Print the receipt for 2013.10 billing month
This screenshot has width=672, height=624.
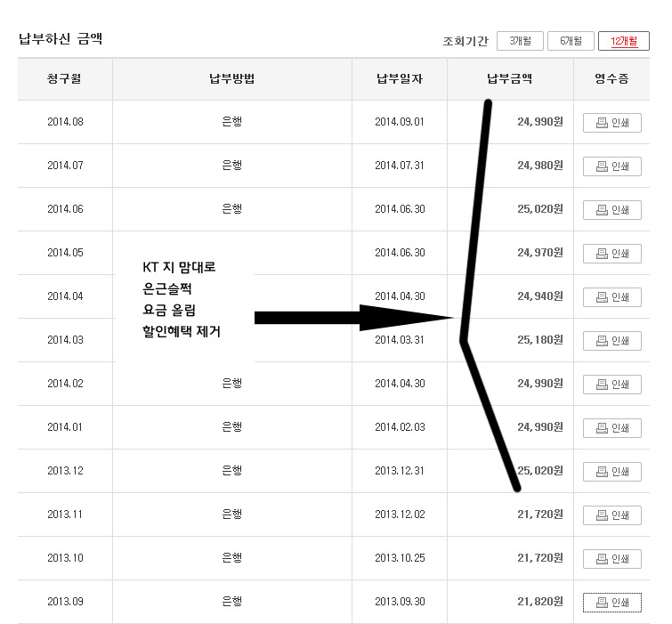click(611, 559)
